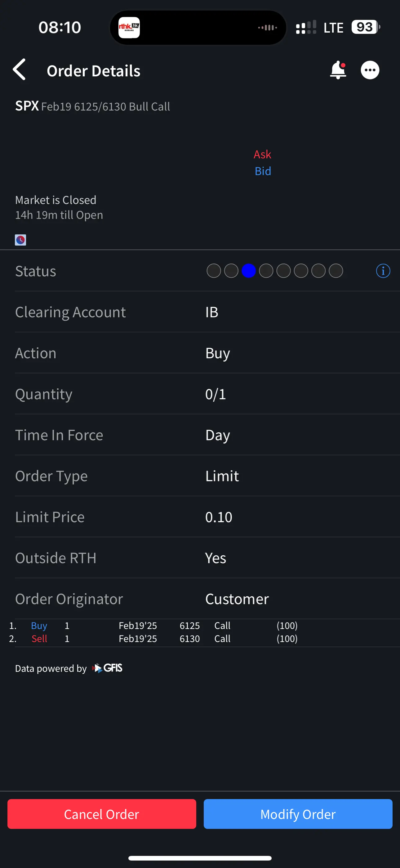Image resolution: width=400 pixels, height=868 pixels.
Task: Open the Time In Force row
Action: (207, 435)
